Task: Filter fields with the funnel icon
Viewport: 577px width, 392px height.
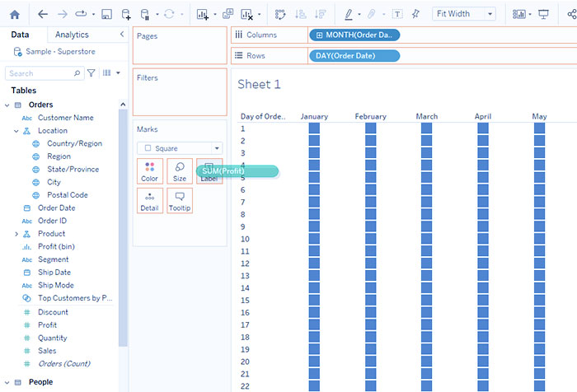Action: coord(91,73)
